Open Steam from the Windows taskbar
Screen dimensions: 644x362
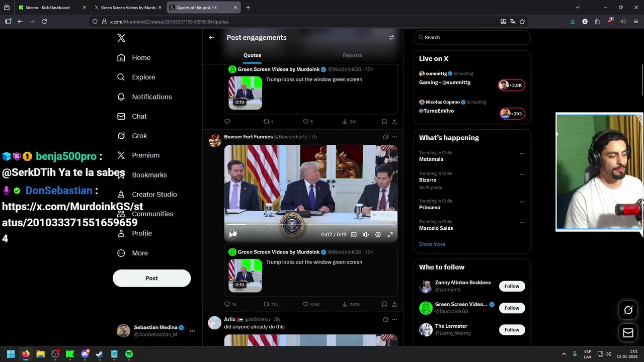99,354
